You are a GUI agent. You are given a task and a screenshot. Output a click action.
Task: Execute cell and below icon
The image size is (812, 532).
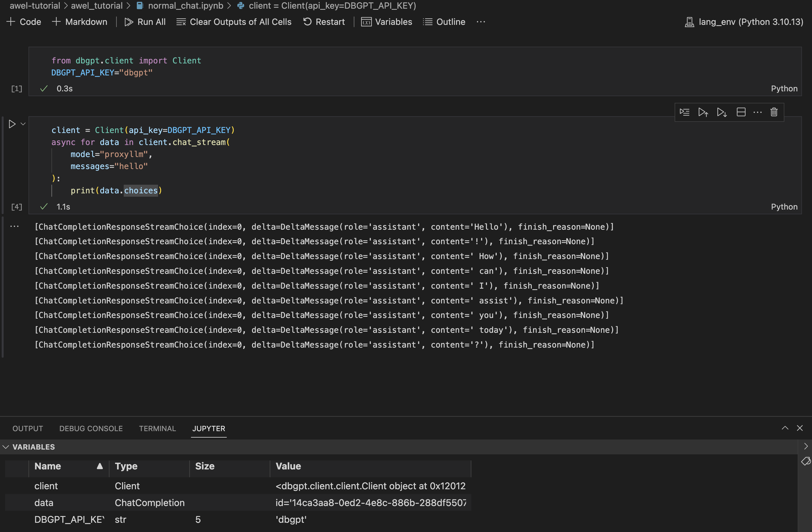pos(722,112)
